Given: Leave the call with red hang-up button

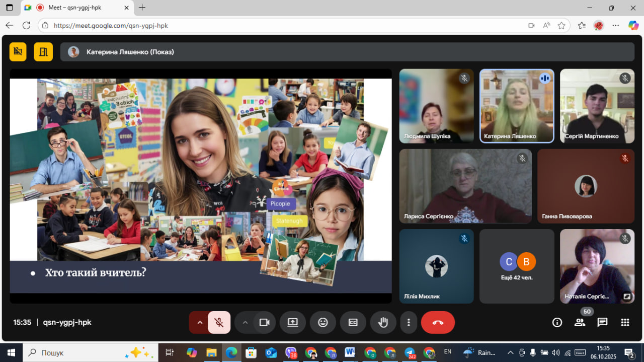Looking at the screenshot, I should pos(438,323).
